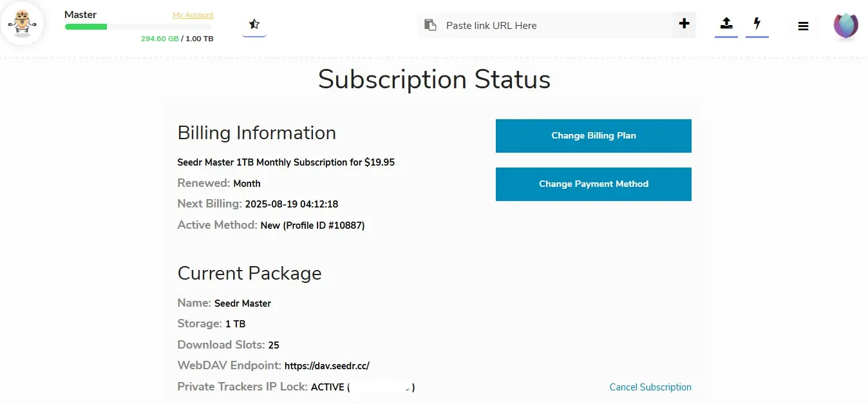Open the favorites star icon
The image size is (868, 404).
pos(254,24)
